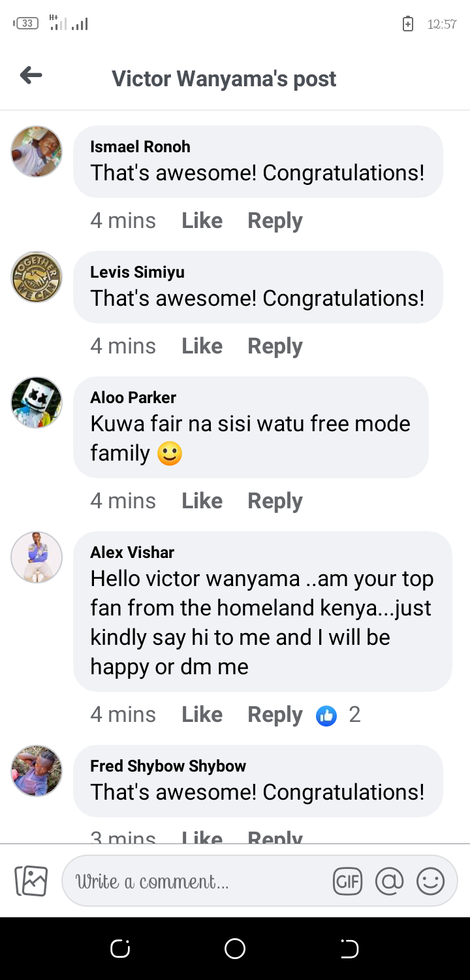470x980 pixels.
Task: Like Aloo Parker's comment
Action: (202, 501)
